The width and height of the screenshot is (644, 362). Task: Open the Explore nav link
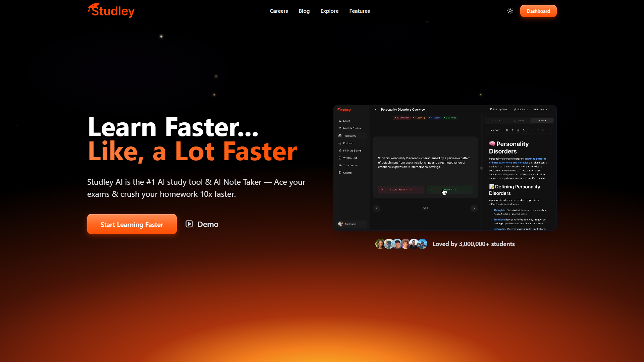coord(329,11)
